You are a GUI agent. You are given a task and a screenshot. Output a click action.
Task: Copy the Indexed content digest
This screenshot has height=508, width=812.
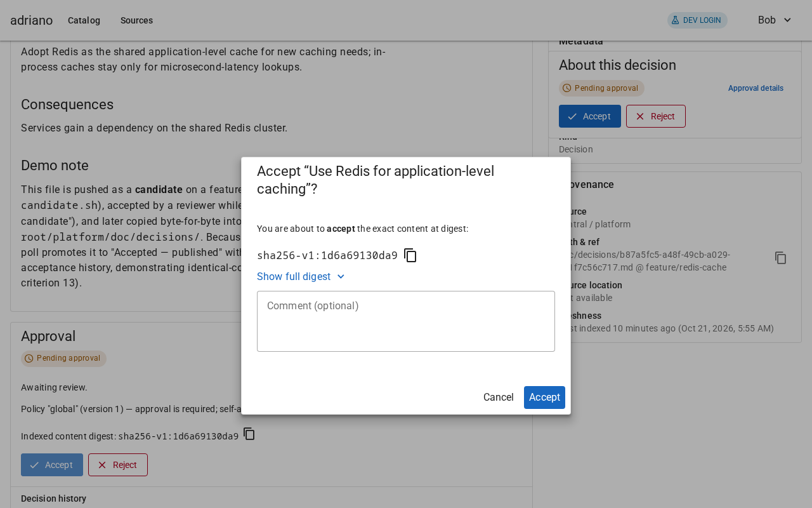(x=249, y=434)
